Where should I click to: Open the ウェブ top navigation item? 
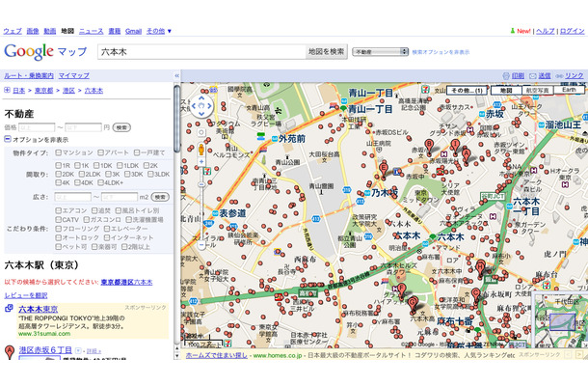click(13, 31)
